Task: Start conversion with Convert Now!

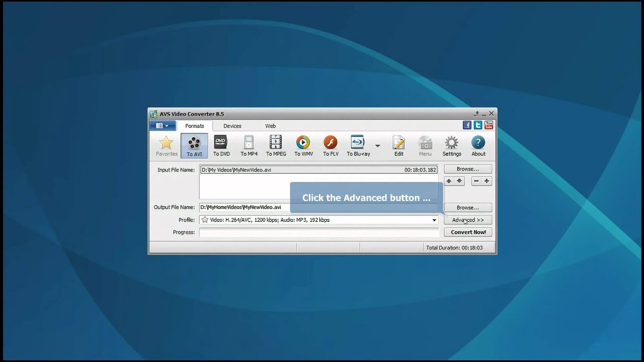Action: 468,232
